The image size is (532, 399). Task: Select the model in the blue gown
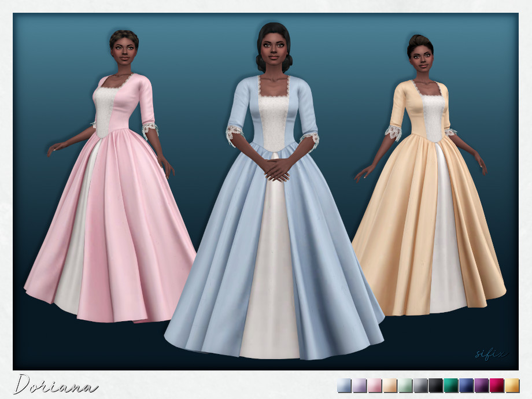pos(274,202)
